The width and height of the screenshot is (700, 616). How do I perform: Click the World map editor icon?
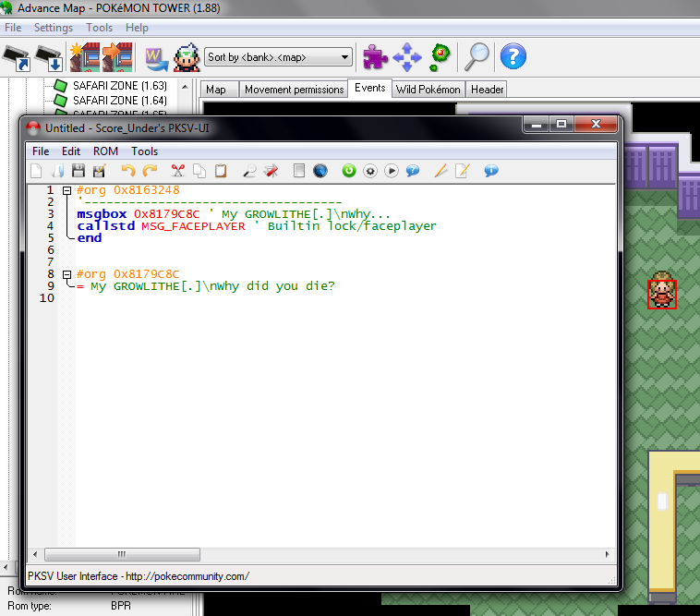tap(157, 59)
